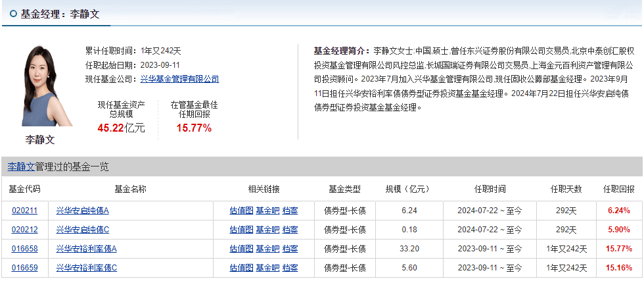The height and width of the screenshot is (281, 644).
Task: Open 基金吧 for 兴华安裕利率债C
Action: (x=268, y=268)
